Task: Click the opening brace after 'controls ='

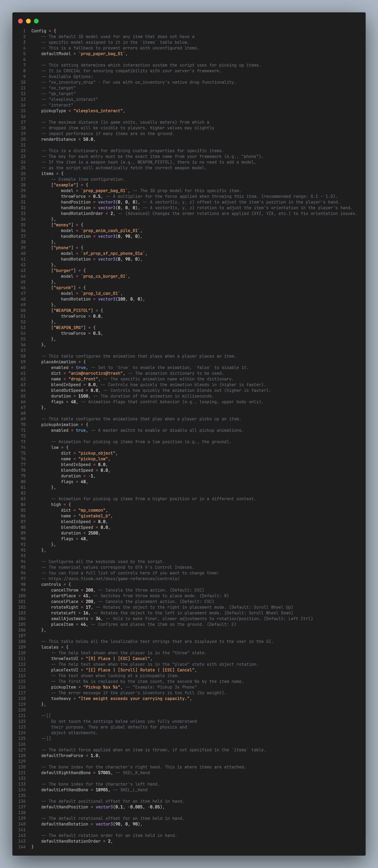Action: pos(70,584)
